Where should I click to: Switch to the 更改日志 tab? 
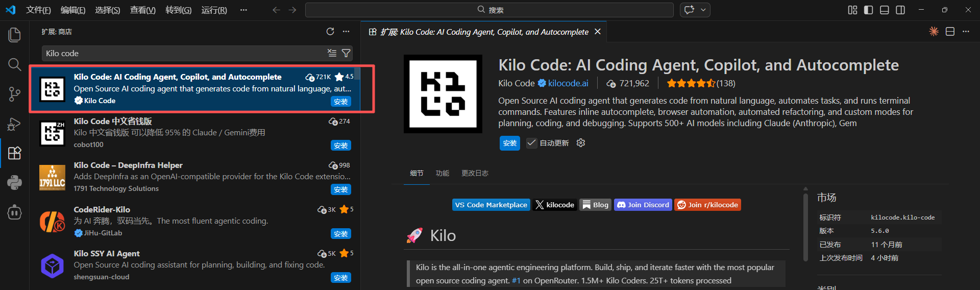tap(475, 173)
